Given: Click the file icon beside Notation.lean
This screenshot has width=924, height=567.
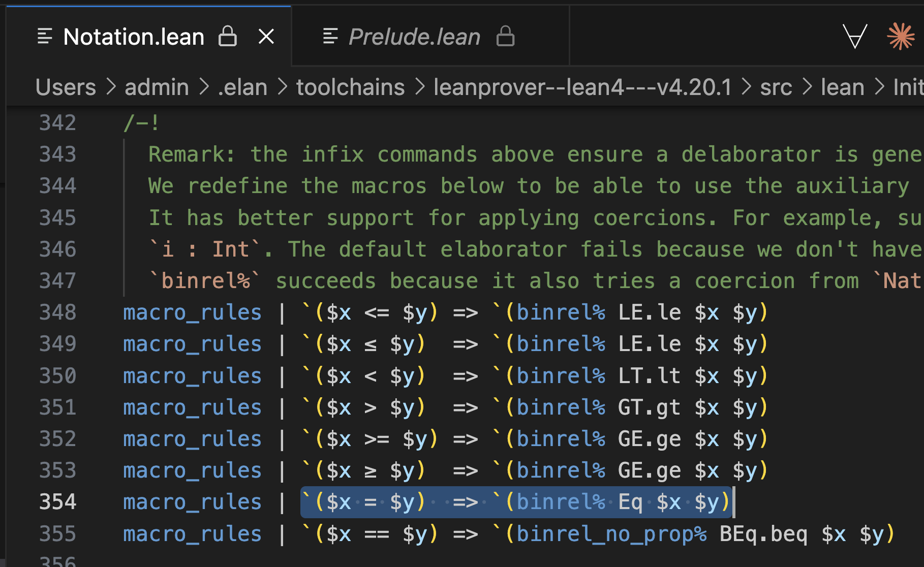Looking at the screenshot, I should click(x=45, y=36).
